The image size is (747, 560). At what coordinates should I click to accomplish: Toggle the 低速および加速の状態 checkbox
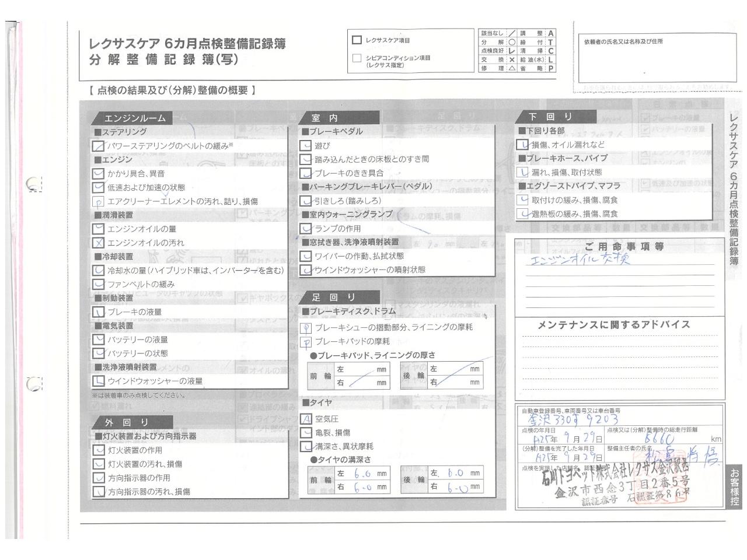(99, 187)
